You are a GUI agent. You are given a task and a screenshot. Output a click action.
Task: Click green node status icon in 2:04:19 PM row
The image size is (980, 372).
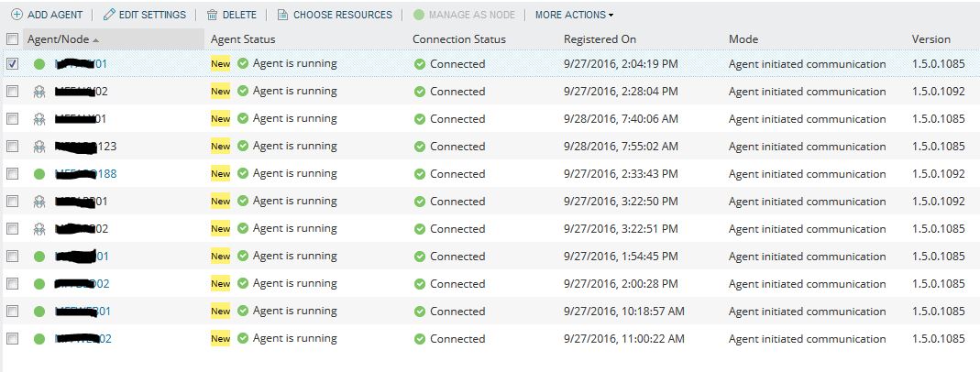point(39,63)
